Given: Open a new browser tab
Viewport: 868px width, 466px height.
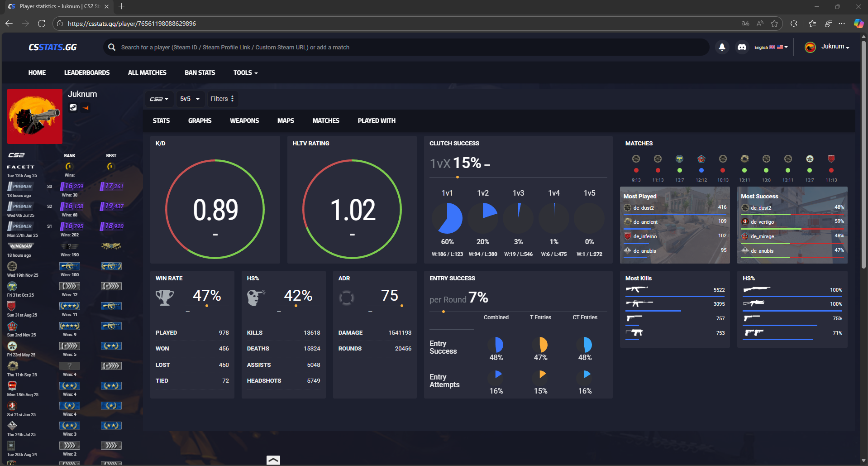Looking at the screenshot, I should 121,6.
